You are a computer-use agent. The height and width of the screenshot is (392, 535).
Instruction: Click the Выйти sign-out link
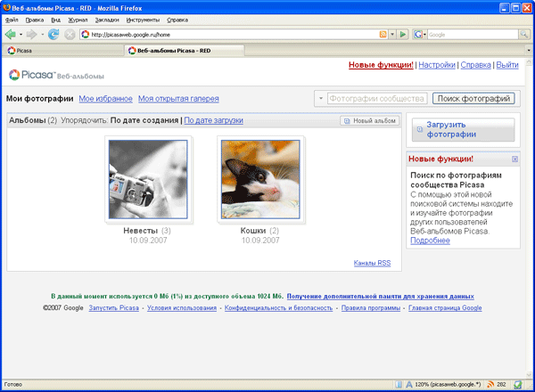tap(507, 65)
